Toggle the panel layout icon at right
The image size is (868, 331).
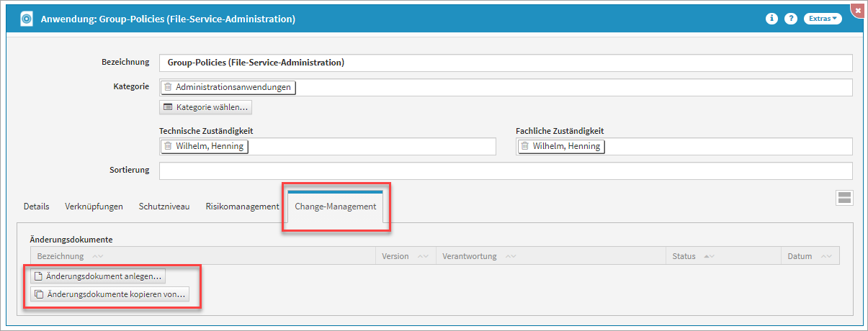pyautogui.click(x=844, y=198)
